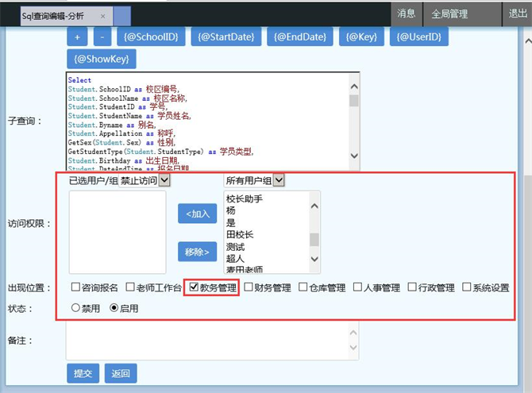532x393 pixels.
Task: Check the 咨询报名 checkbox
Action: pyautogui.click(x=75, y=287)
